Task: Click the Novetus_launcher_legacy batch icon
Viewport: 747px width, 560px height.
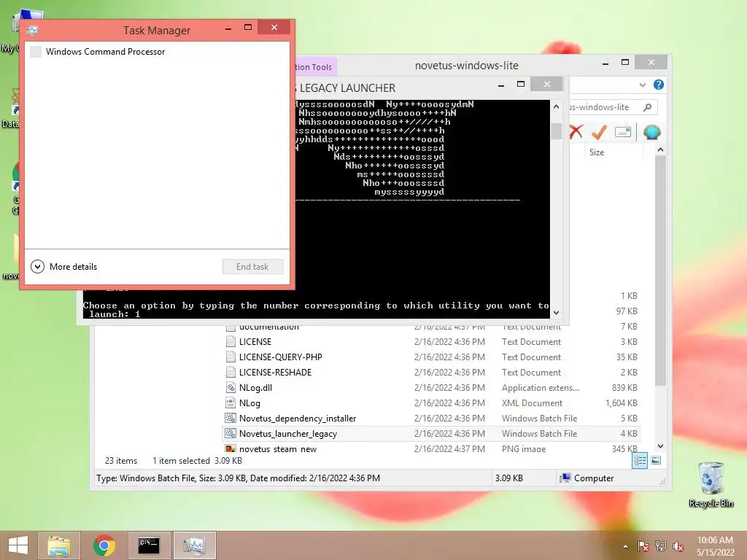Action: pos(231,433)
